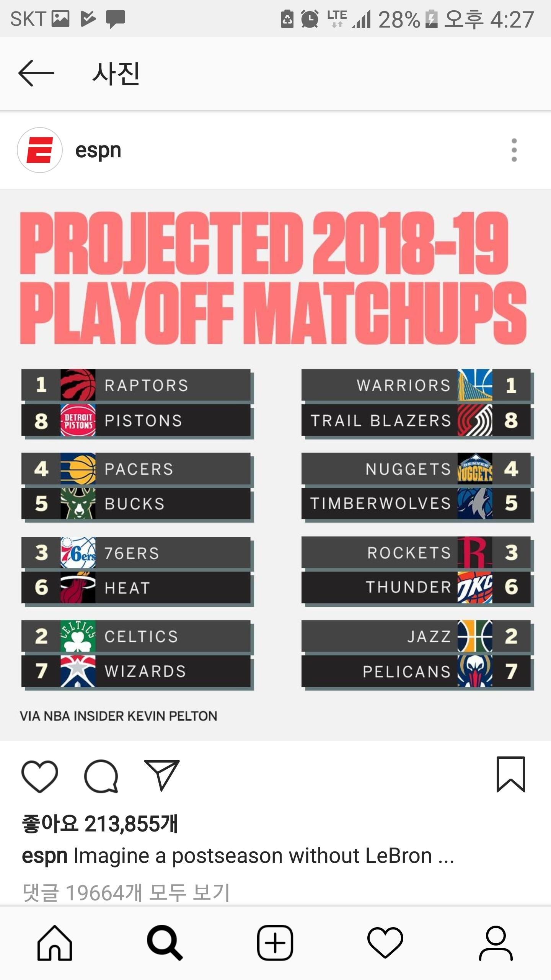Tap the battery status icon
Screen dimensions: 551x980
point(431,19)
